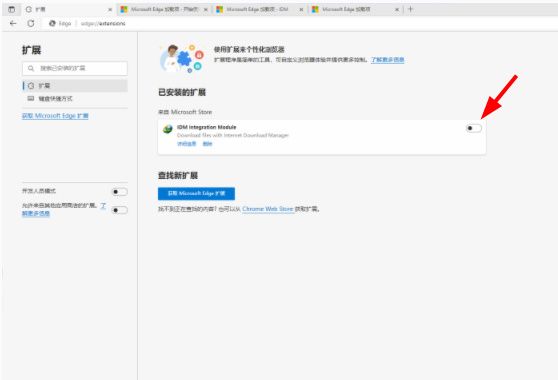Close the Microsoft Edge 加载项 - IDM tab
The width and height of the screenshot is (558, 380).
pos(301,10)
